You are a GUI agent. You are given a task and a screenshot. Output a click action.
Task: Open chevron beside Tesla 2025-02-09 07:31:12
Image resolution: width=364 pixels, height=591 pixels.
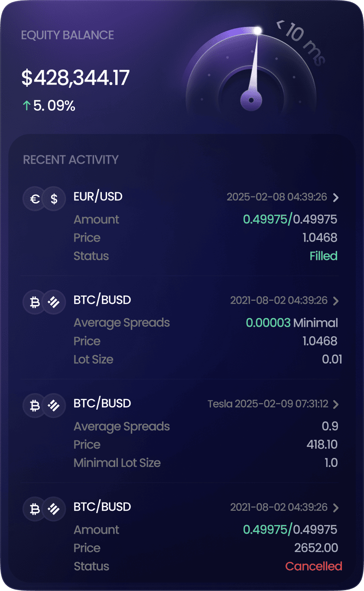pyautogui.click(x=336, y=404)
